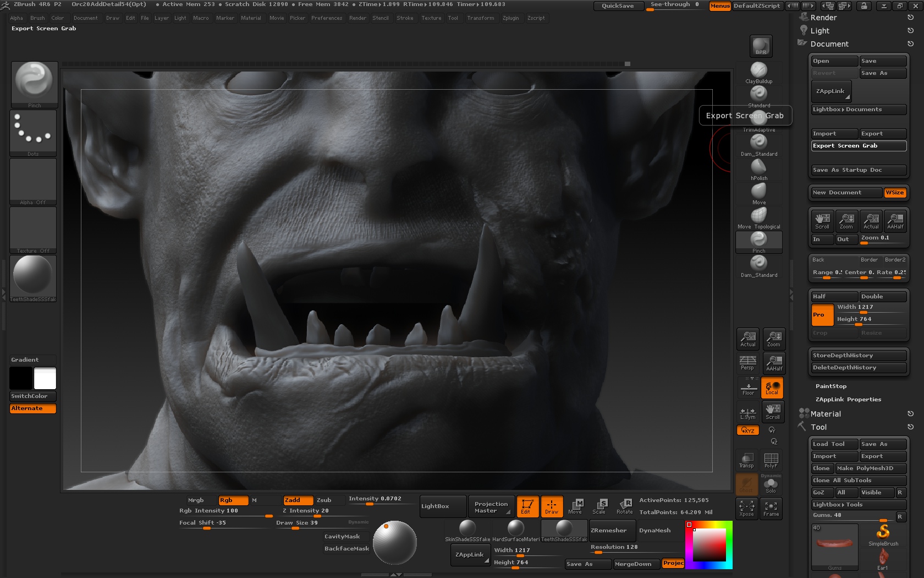Click Export Screen Grab button
The image size is (924, 578).
tap(859, 146)
